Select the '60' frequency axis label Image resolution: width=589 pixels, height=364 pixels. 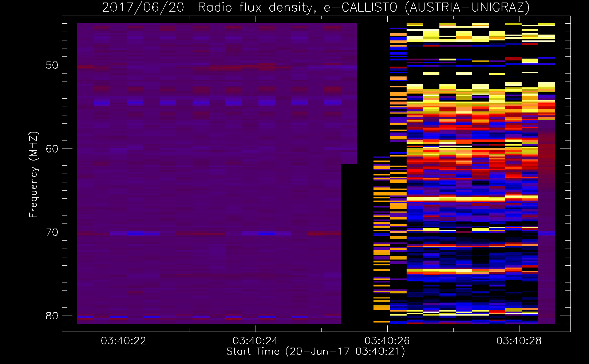pos(52,149)
